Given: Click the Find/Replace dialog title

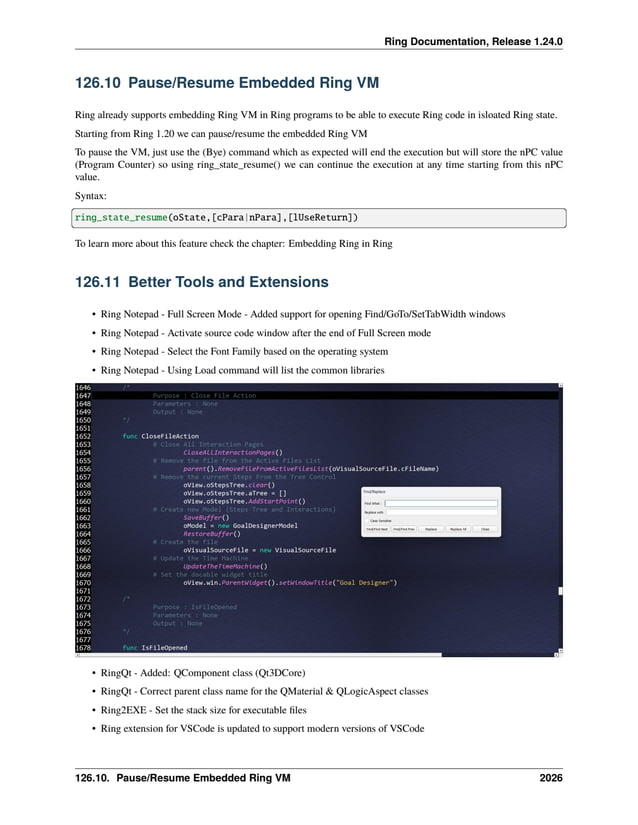Looking at the screenshot, I should (x=374, y=492).
